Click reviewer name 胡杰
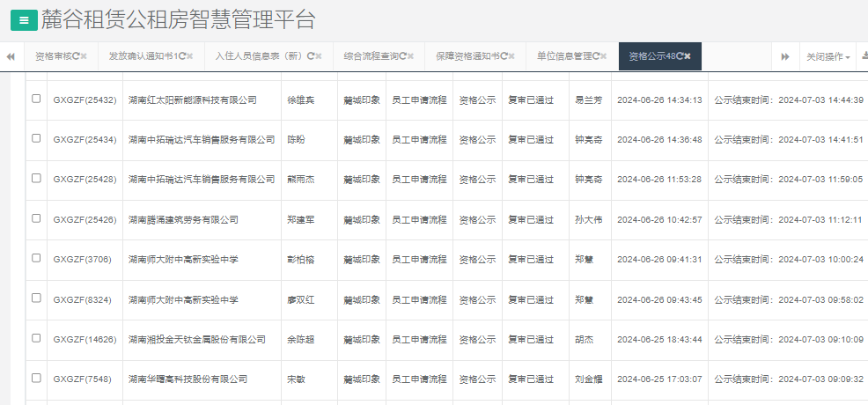This screenshot has height=405, width=868. (x=584, y=340)
